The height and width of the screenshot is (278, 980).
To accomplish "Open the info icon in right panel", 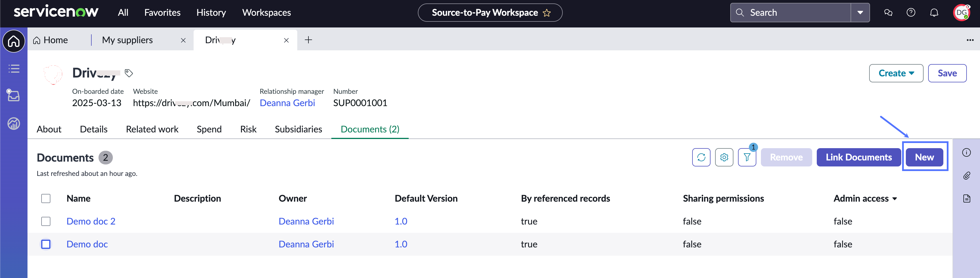I will (x=966, y=153).
